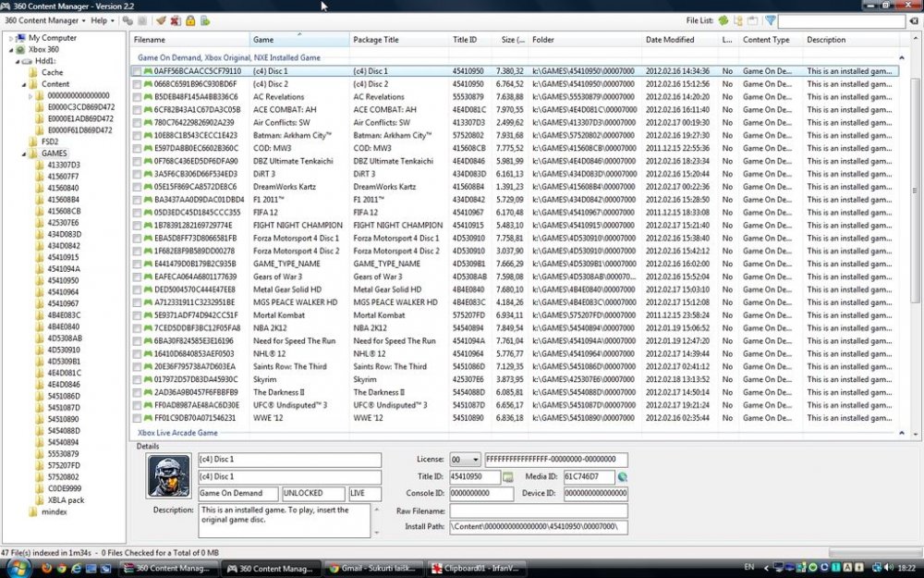The height and width of the screenshot is (578, 924).
Task: Select the XBLA pack folder in the tree
Action: [x=66, y=500]
